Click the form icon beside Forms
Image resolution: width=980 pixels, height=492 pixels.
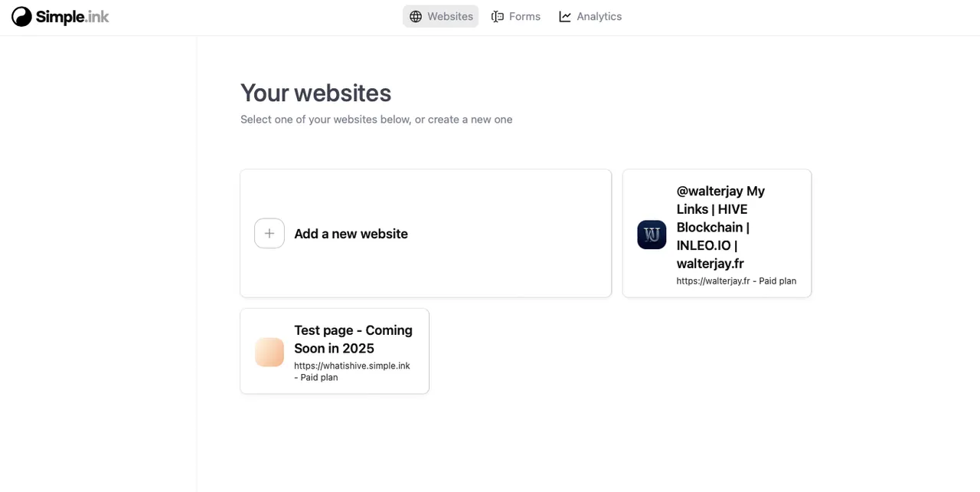click(498, 17)
